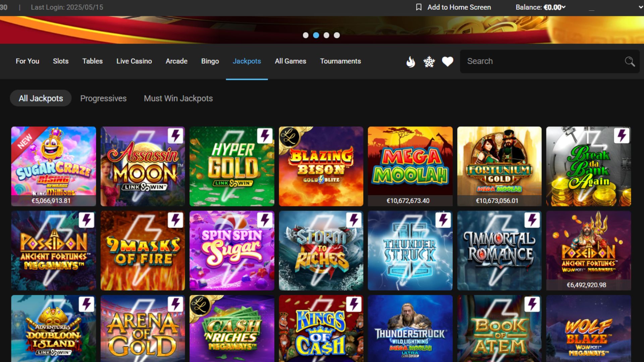
Task: Filter by Progressives
Action: click(x=103, y=98)
